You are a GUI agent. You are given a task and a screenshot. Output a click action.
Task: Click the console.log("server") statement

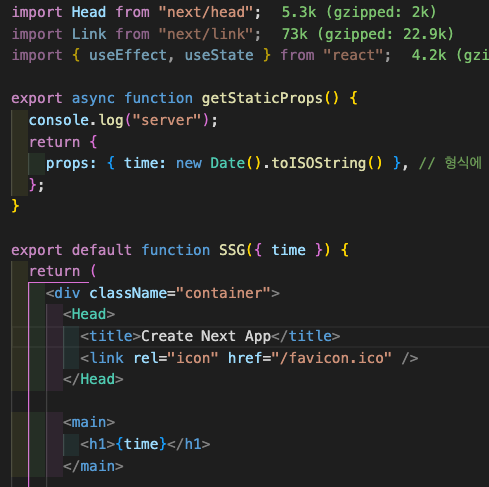[123, 120]
